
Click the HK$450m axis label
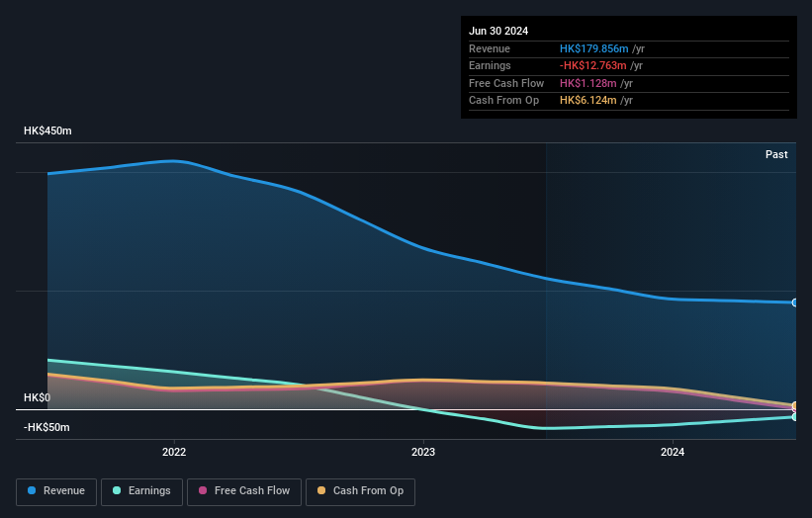pos(47,130)
